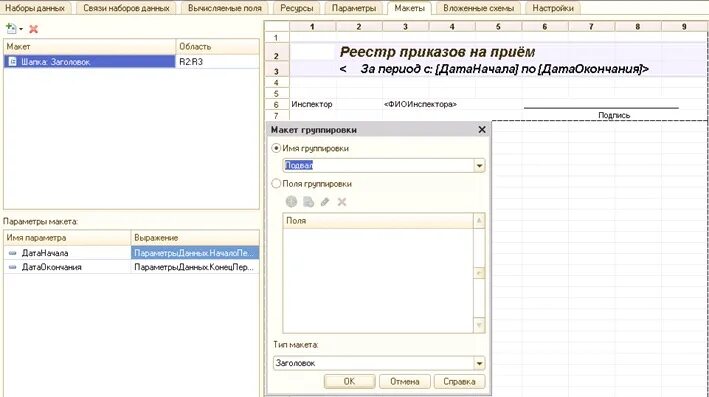Select the ДатаНачала parameter name
The width and height of the screenshot is (709, 397).
pyautogui.click(x=45, y=253)
